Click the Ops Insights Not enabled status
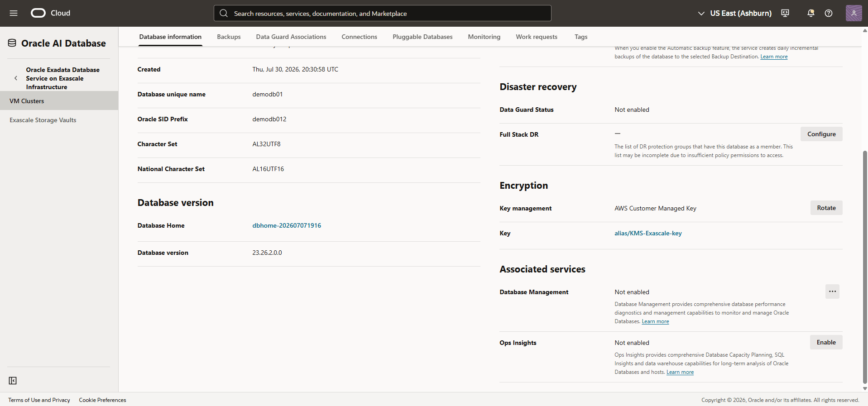 click(632, 343)
